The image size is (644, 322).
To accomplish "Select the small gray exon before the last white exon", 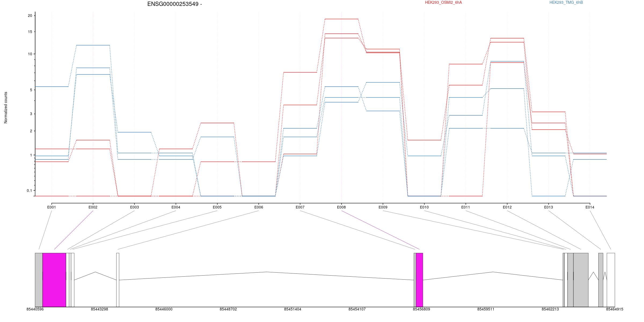I will (x=601, y=280).
